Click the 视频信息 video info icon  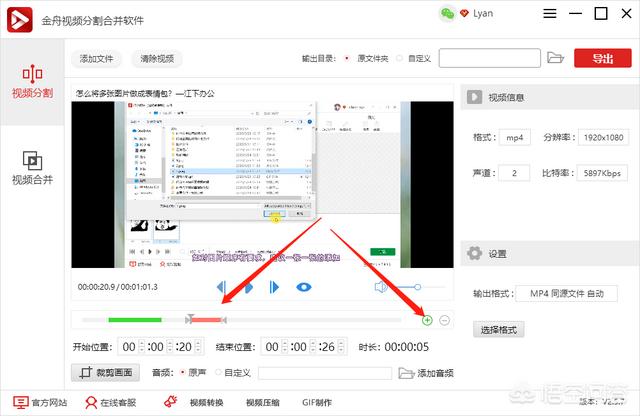[x=474, y=97]
